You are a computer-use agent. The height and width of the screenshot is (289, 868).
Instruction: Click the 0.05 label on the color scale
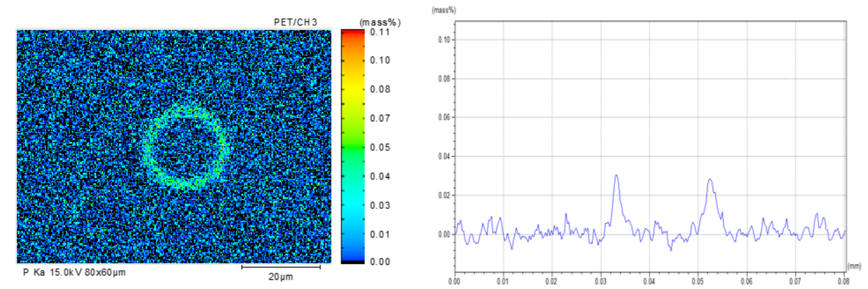click(x=380, y=148)
